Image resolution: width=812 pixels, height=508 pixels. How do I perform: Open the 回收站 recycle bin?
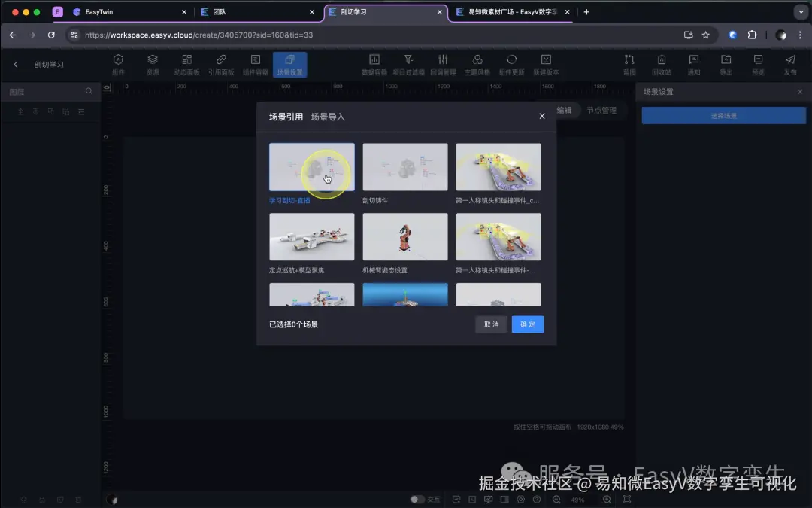click(662, 64)
